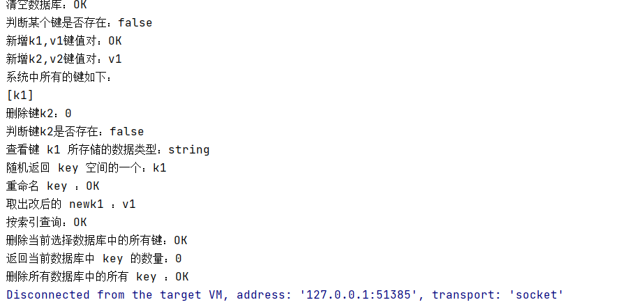Click the '新增k2,v2键值对：v1' line

(x=64, y=59)
